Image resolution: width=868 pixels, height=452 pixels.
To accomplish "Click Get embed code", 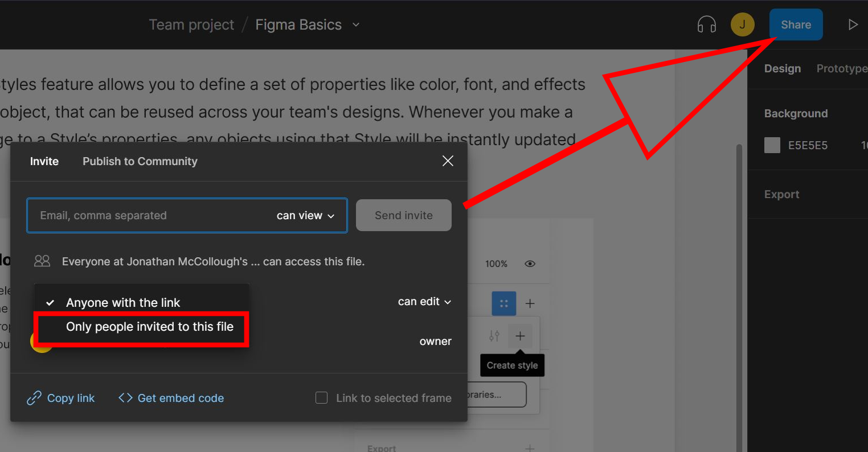I will pyautogui.click(x=171, y=398).
